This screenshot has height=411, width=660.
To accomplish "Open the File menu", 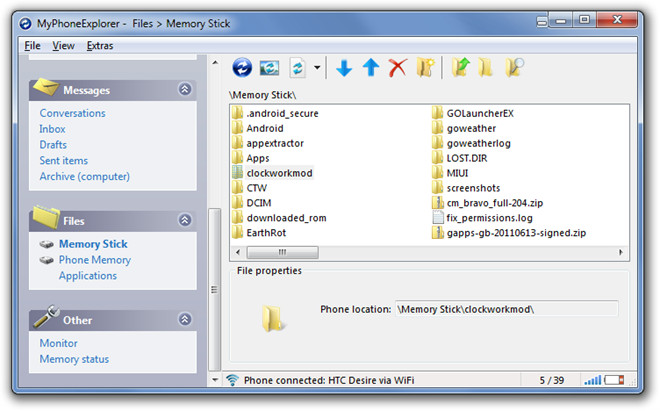I will (x=32, y=45).
